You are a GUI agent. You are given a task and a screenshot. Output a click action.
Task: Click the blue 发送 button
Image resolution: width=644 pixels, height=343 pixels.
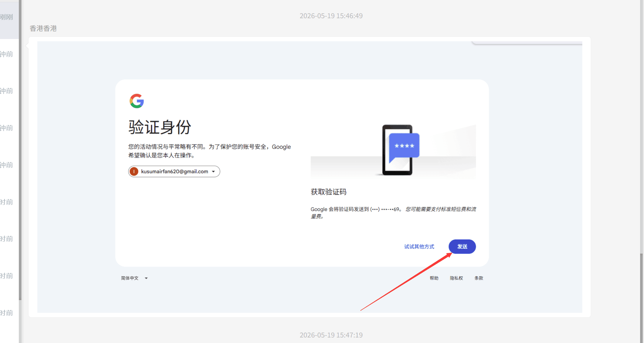click(x=462, y=246)
